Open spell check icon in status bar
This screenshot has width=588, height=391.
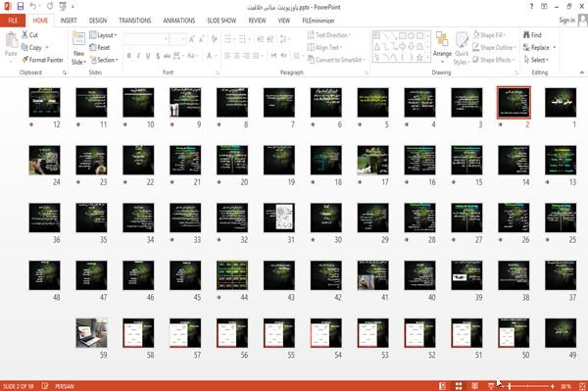coord(45,386)
